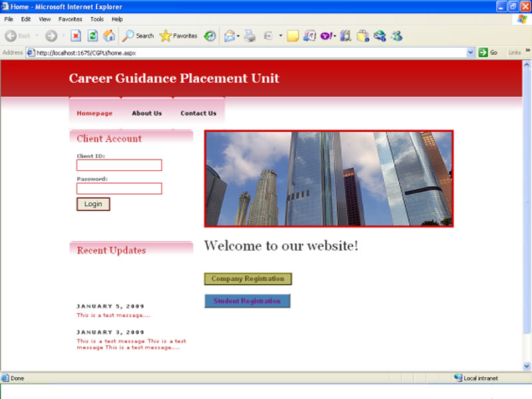The width and height of the screenshot is (532, 399).
Task: Refresh the page with the Refresh icon
Action: 93,36
